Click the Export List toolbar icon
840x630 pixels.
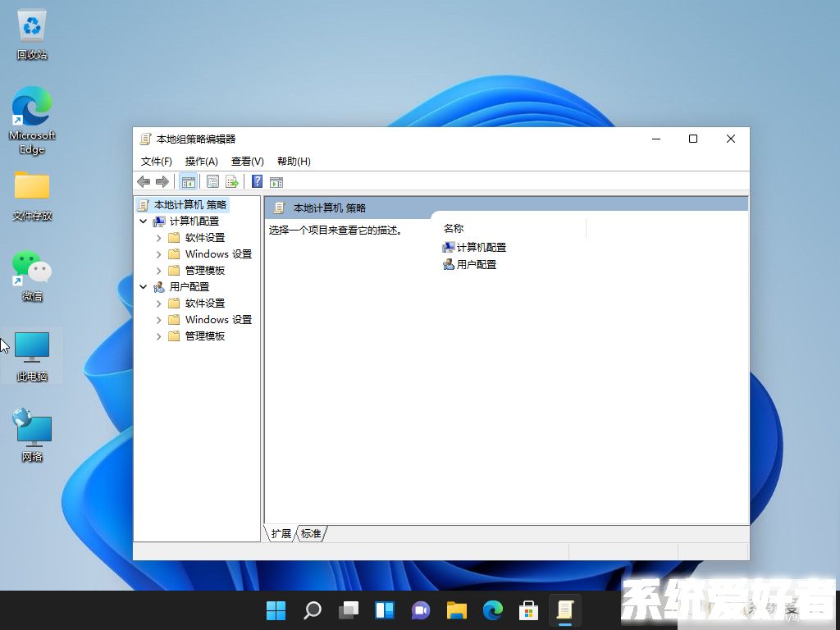pyautogui.click(x=232, y=182)
